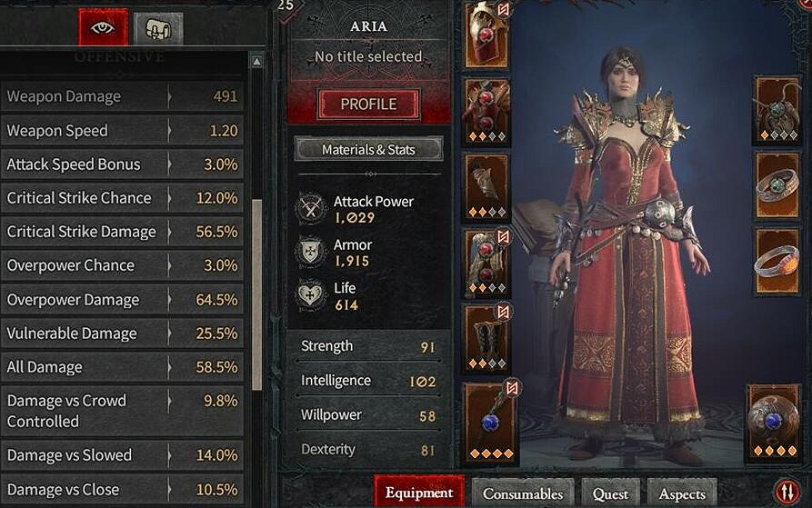Select the eye stats view icon

point(103,27)
